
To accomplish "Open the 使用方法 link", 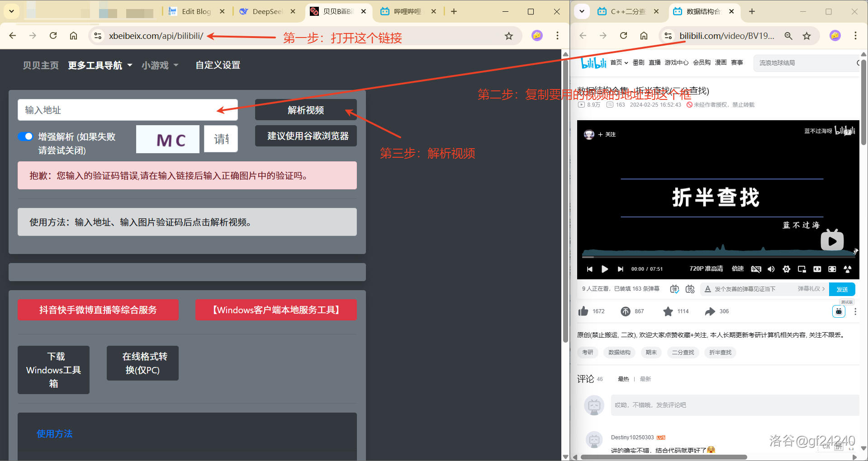I will [54, 433].
